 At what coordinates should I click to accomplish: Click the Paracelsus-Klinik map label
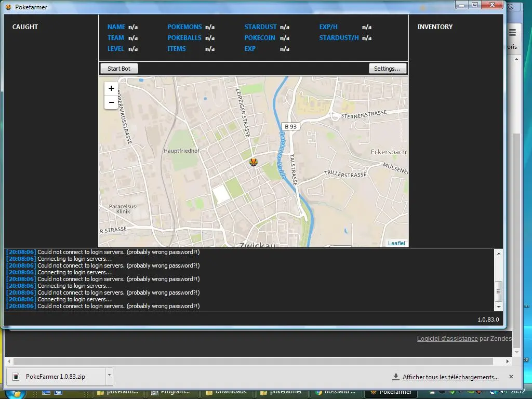[x=123, y=209]
